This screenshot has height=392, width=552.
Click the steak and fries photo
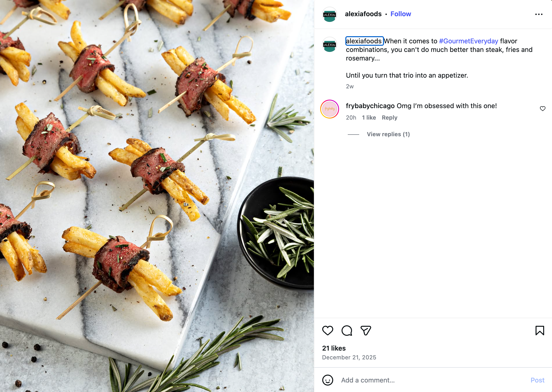(157, 196)
